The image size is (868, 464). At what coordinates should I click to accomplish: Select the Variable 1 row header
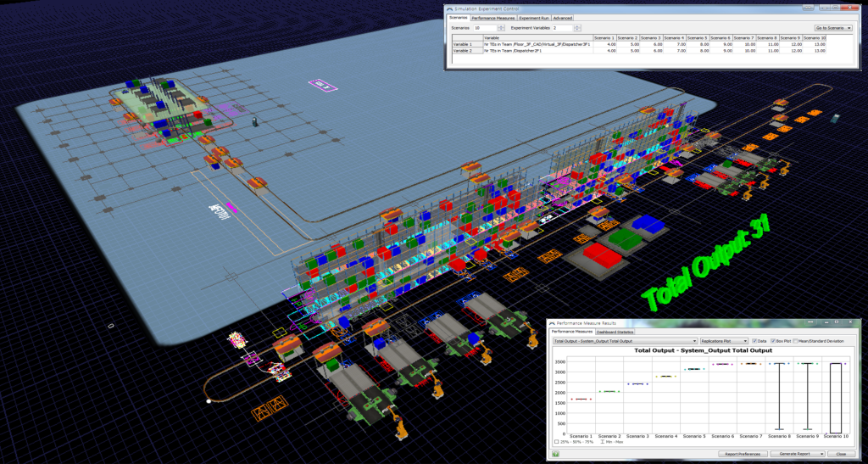point(467,44)
